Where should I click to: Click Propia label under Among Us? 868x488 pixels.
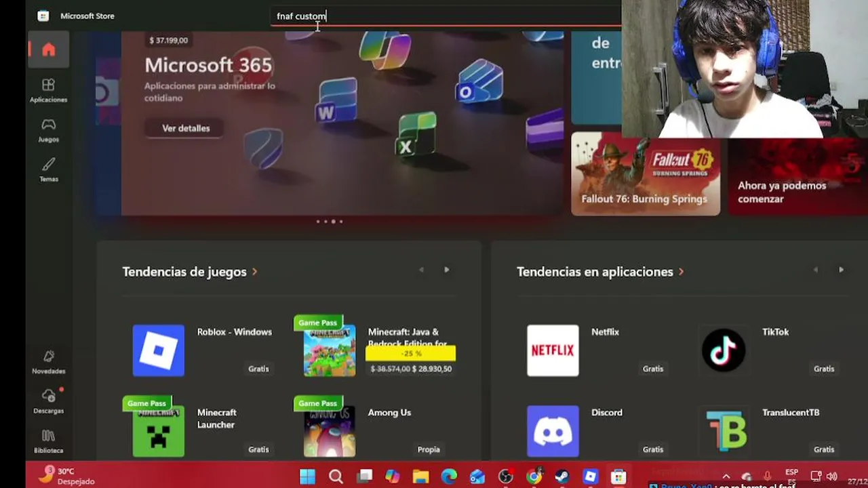pos(429,449)
